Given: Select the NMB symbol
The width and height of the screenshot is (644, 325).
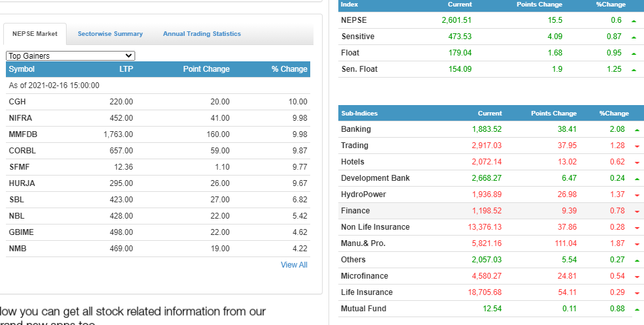Looking at the screenshot, I should [18, 249].
